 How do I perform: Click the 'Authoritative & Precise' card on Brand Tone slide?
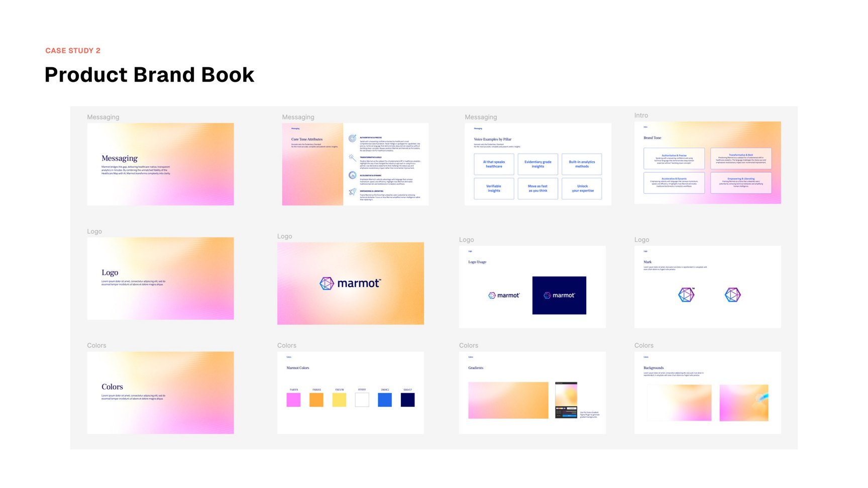[674, 159]
